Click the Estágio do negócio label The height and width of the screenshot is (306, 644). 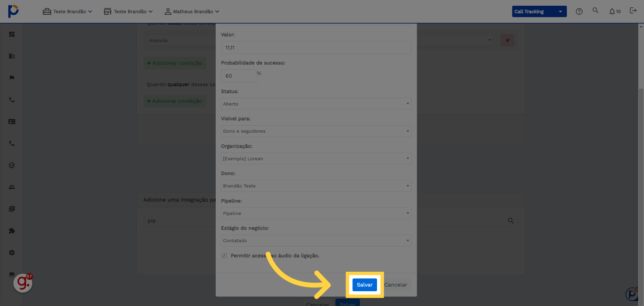click(245, 228)
